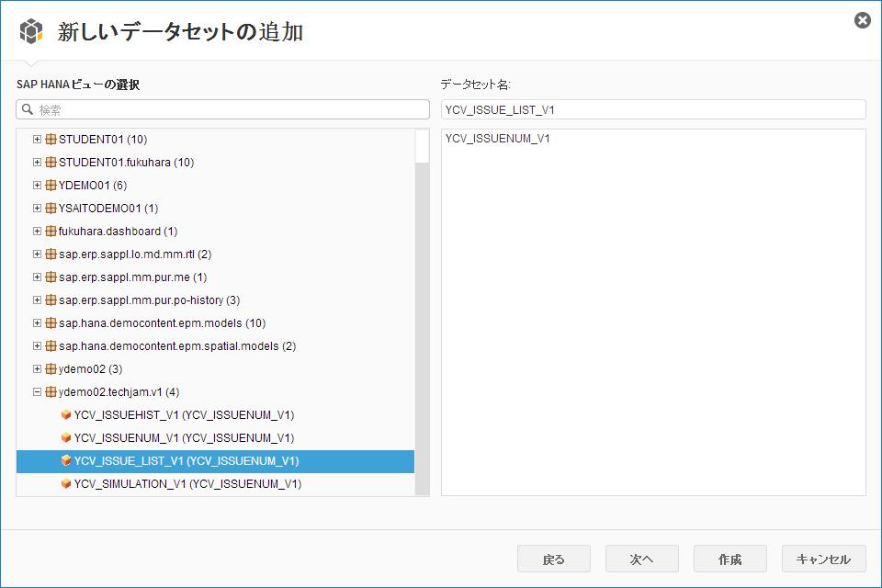
Task: Select the YCV_SIMULATION_V1 view
Action: click(187, 484)
